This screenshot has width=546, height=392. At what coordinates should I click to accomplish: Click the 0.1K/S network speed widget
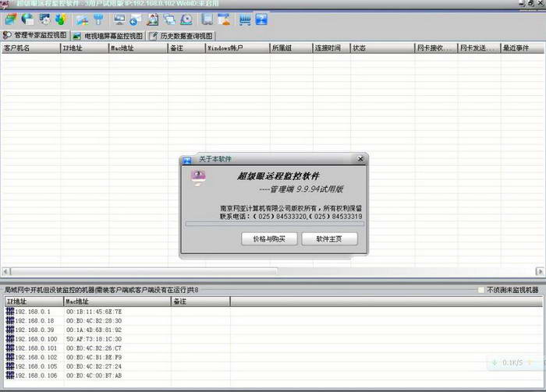tap(515, 363)
